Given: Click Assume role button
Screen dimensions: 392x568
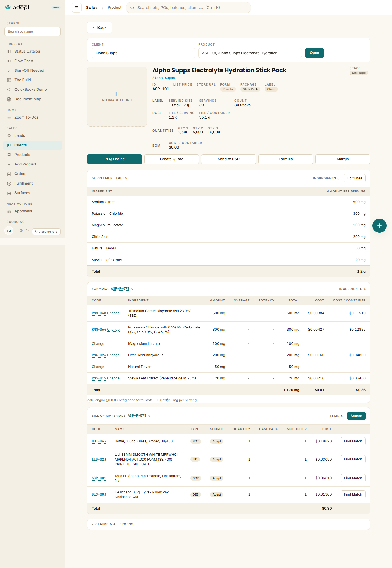Looking at the screenshot, I should [x=46, y=232].
